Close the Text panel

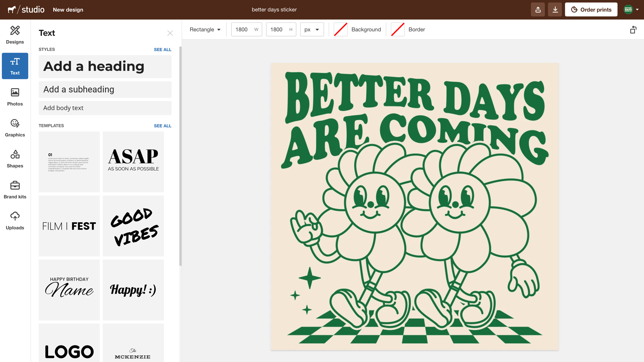point(170,33)
